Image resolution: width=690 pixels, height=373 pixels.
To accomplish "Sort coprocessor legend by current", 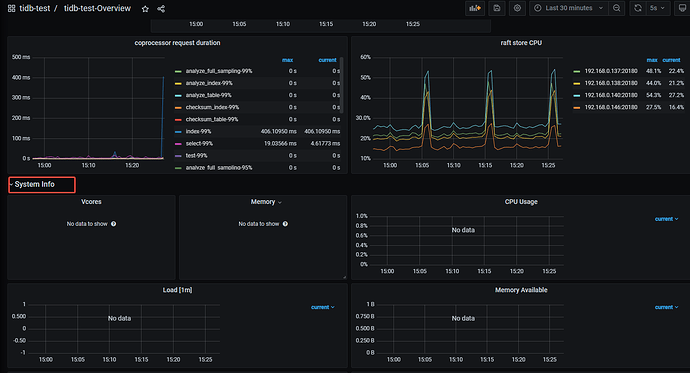I will point(327,60).
